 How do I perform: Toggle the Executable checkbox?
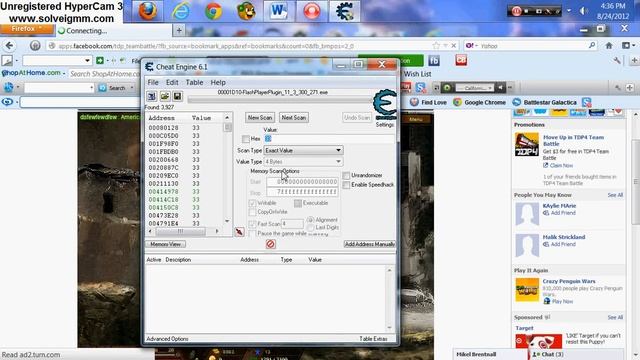[x=298, y=203]
